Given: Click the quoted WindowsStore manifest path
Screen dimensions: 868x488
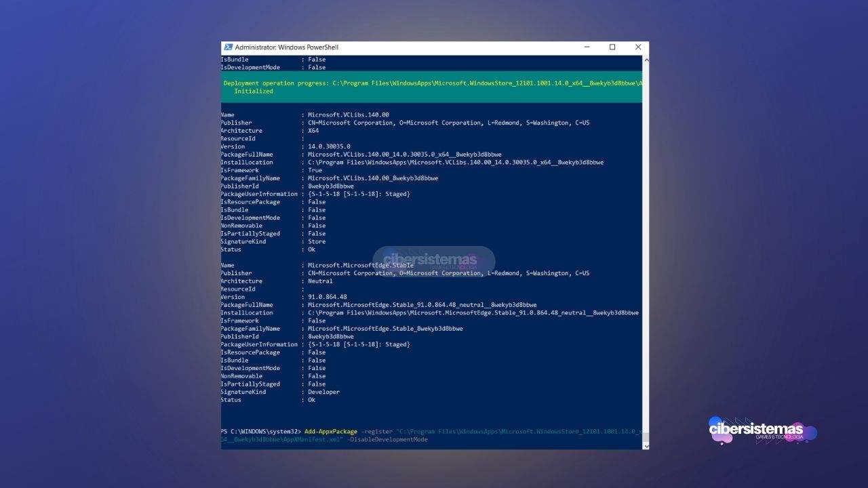Looking at the screenshot, I should click(431, 436).
